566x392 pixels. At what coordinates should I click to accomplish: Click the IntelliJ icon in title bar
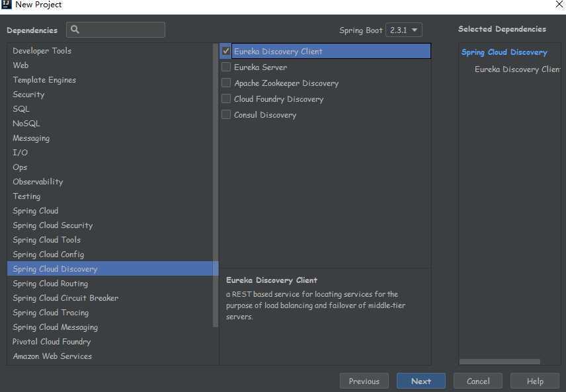point(6,5)
